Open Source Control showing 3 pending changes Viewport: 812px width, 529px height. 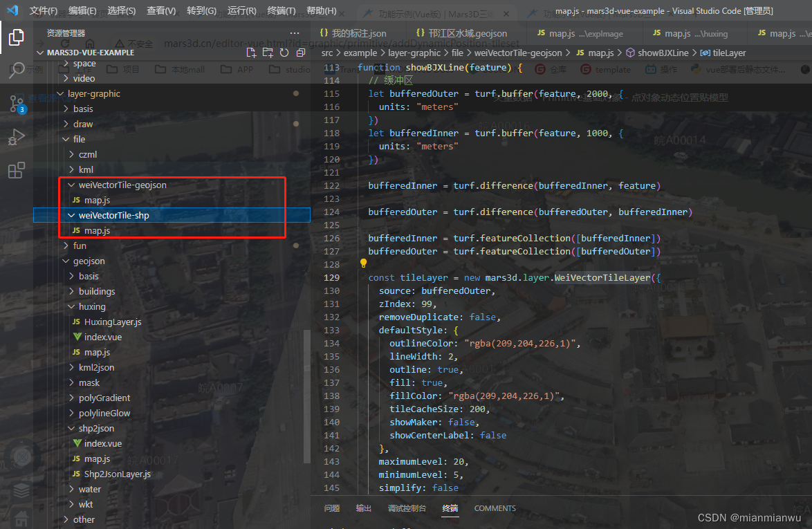[16, 104]
